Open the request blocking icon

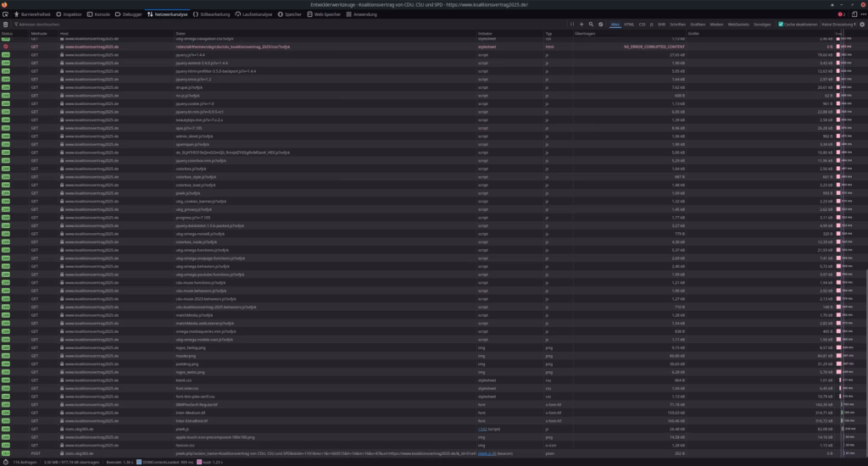tap(601, 25)
